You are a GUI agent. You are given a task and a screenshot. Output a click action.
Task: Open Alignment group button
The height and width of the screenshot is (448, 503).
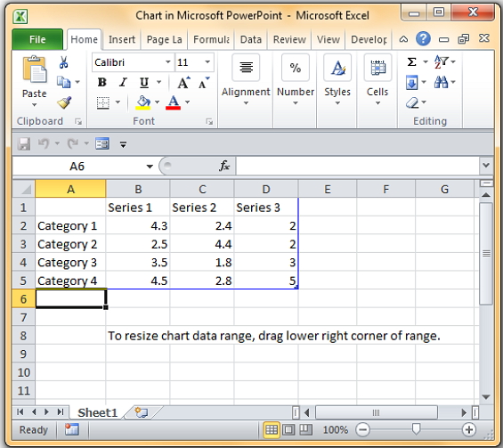(246, 80)
